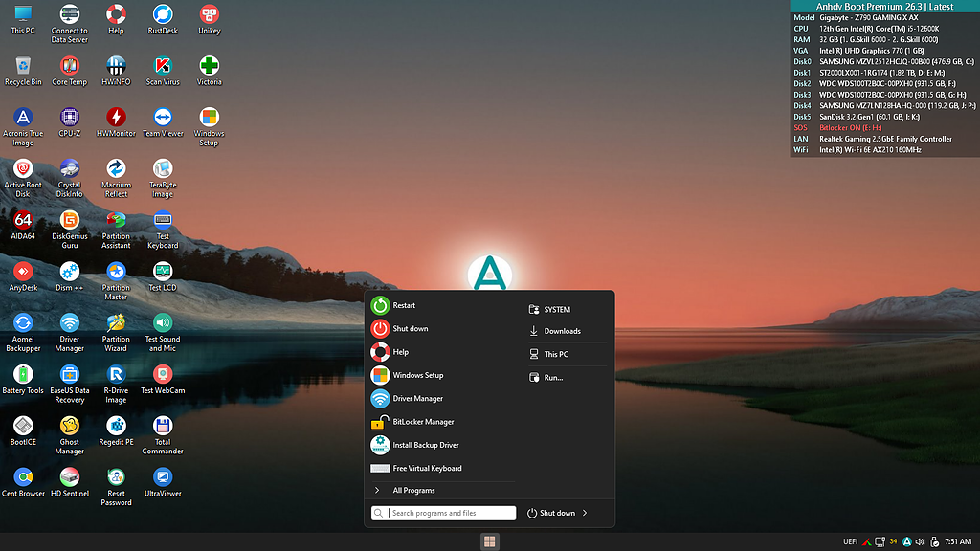The height and width of the screenshot is (551, 980).
Task: Open R-Drive Image
Action: 116,384
